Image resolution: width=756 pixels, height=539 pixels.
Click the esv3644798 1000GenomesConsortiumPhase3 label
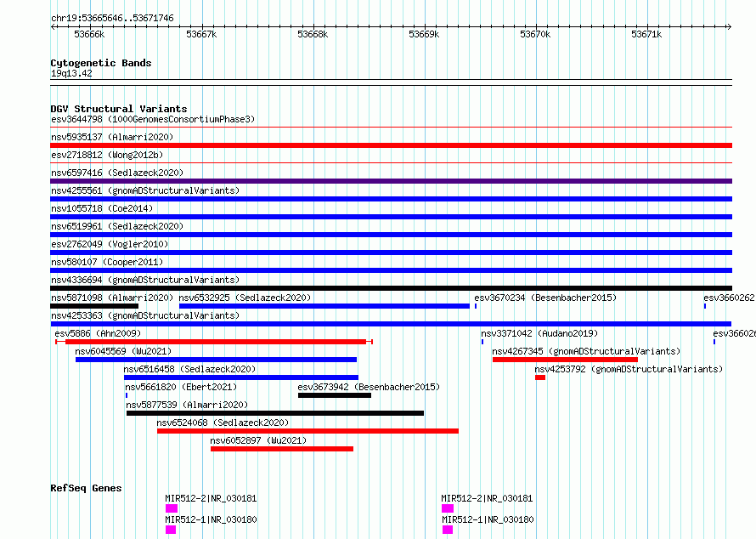click(153, 119)
